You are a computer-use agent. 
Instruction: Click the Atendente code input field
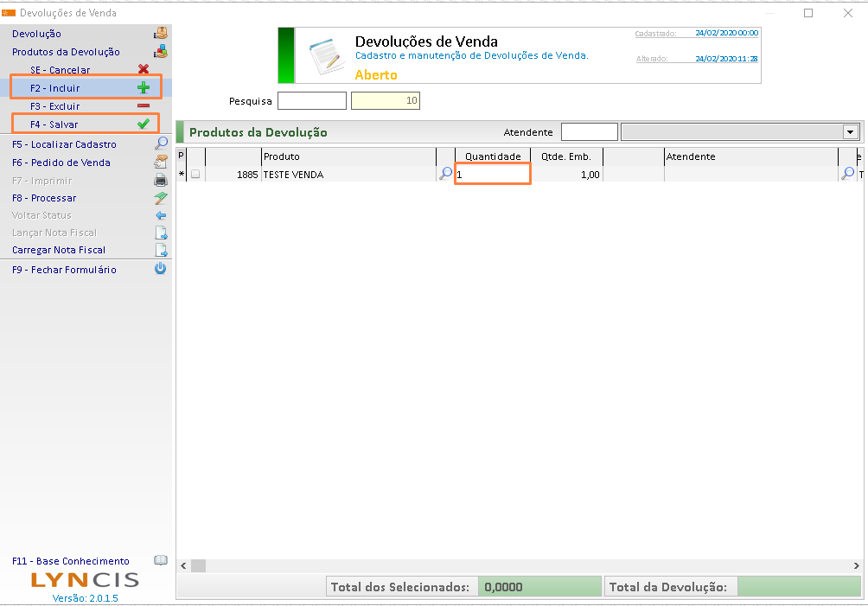(x=589, y=132)
